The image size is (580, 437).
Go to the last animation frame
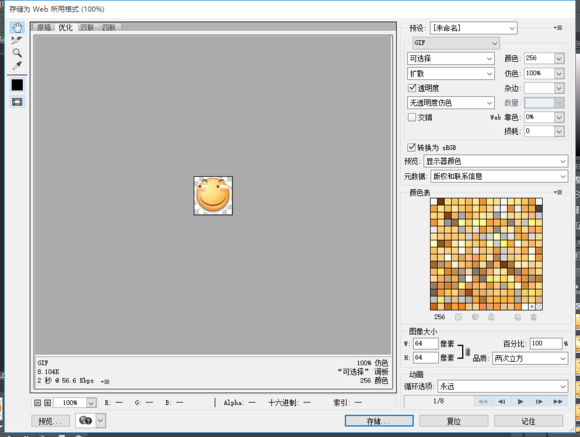coord(558,401)
